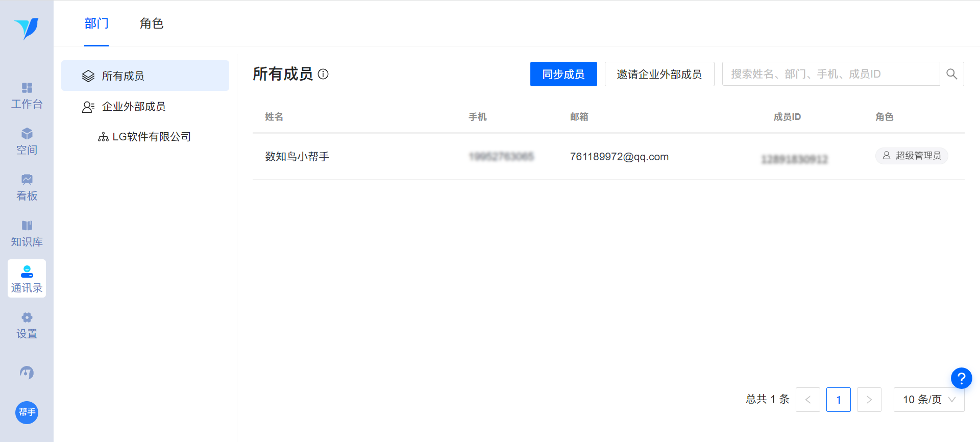Click the 总共 1 条 total count text
This screenshot has height=442, width=980.
[768, 399]
